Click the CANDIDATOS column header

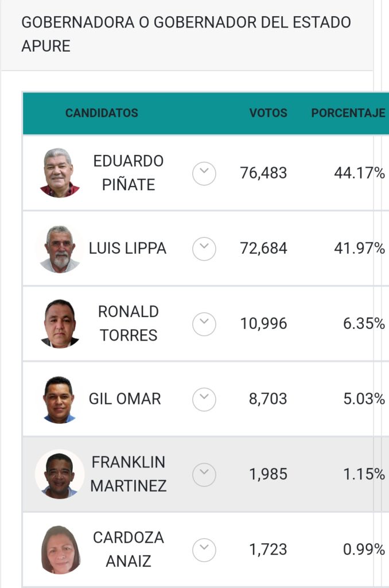click(102, 113)
